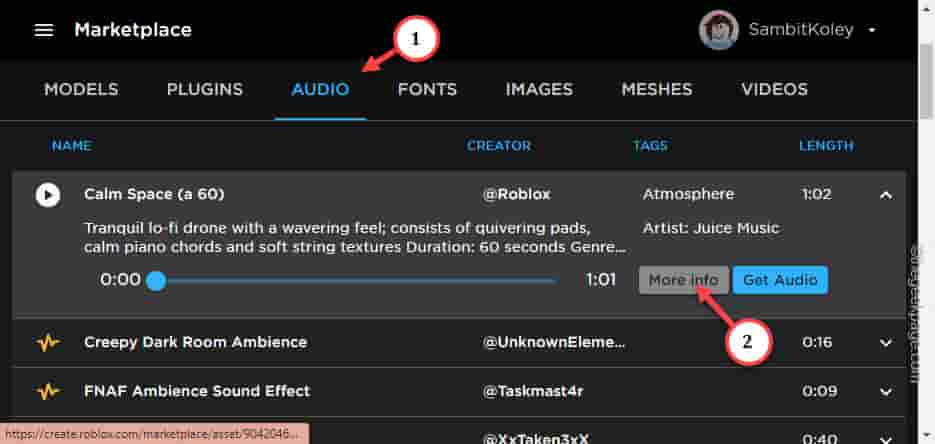The image size is (935, 444).
Task: Open the Meshes tab
Action: coord(657,89)
